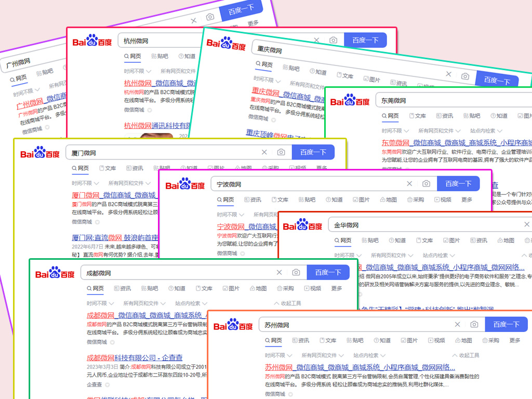Switch to 采购 tab in 苏州微网 window

tap(490, 340)
